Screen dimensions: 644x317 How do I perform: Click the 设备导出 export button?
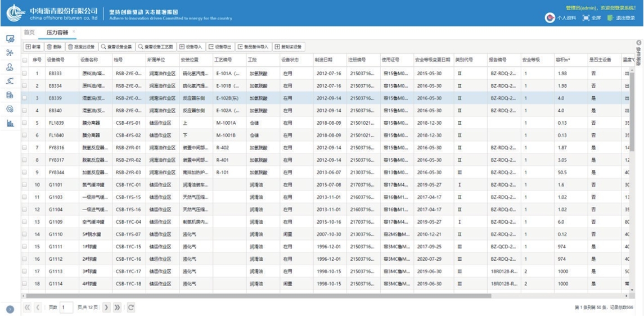[220, 47]
